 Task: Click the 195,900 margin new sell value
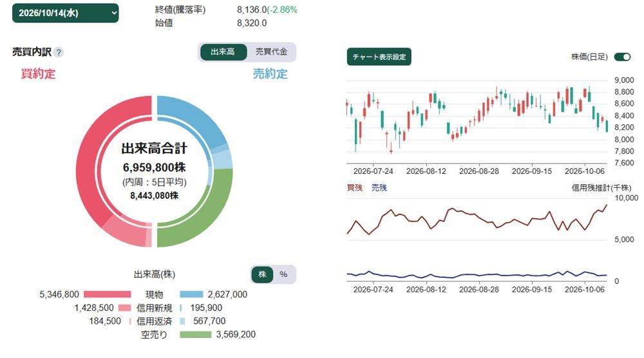tap(206, 308)
